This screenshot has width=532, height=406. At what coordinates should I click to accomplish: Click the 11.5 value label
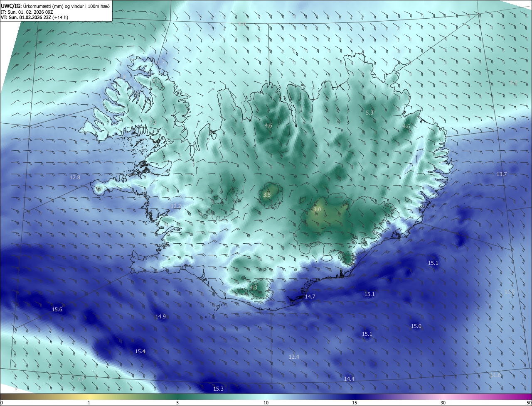coord(510,292)
